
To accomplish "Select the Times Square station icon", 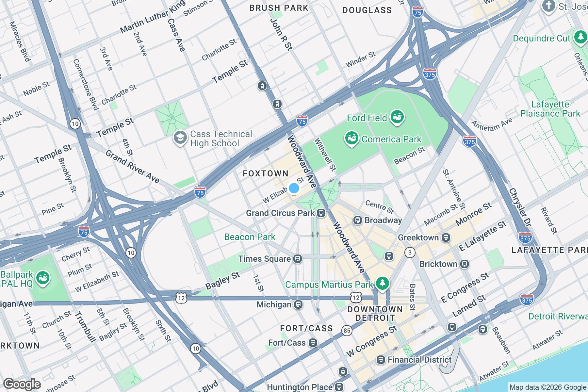I will point(297,259).
